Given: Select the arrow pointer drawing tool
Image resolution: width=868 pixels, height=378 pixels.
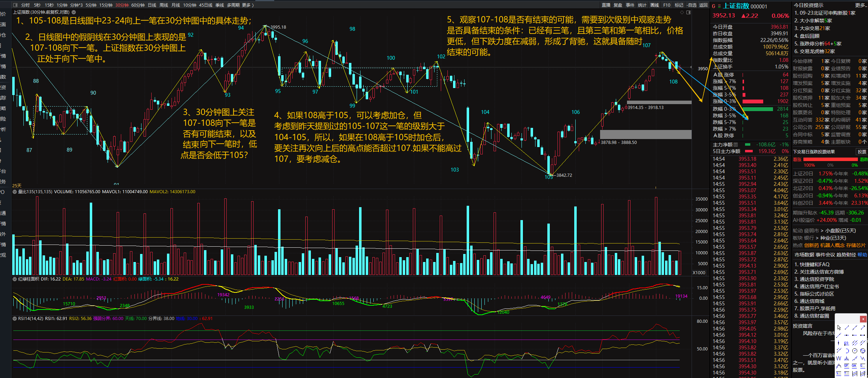Looking at the screenshot, I should 839,327.
